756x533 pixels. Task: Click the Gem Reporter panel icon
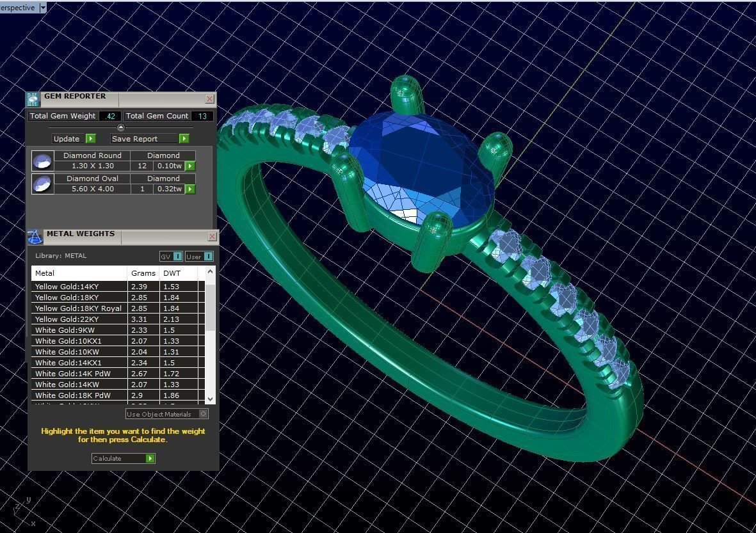pos(32,99)
